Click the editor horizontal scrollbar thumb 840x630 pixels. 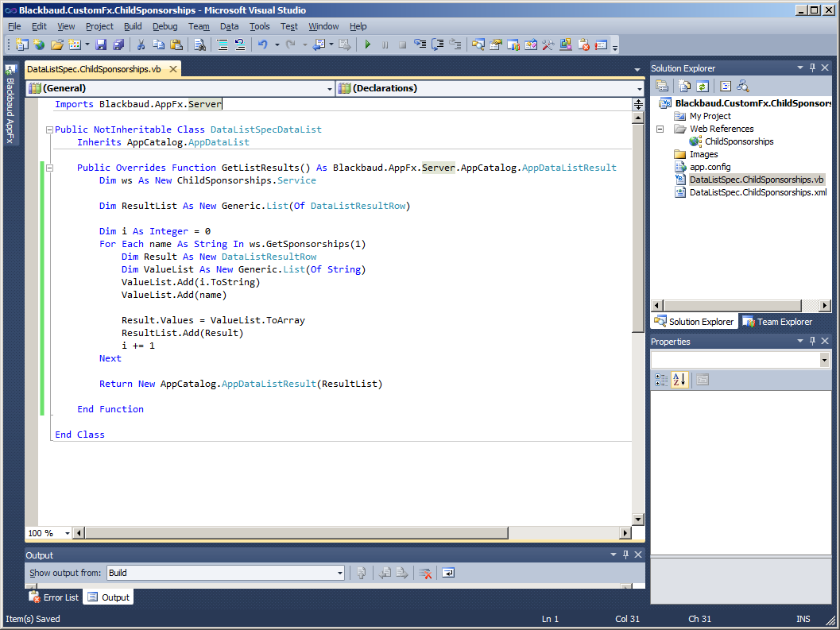point(296,533)
